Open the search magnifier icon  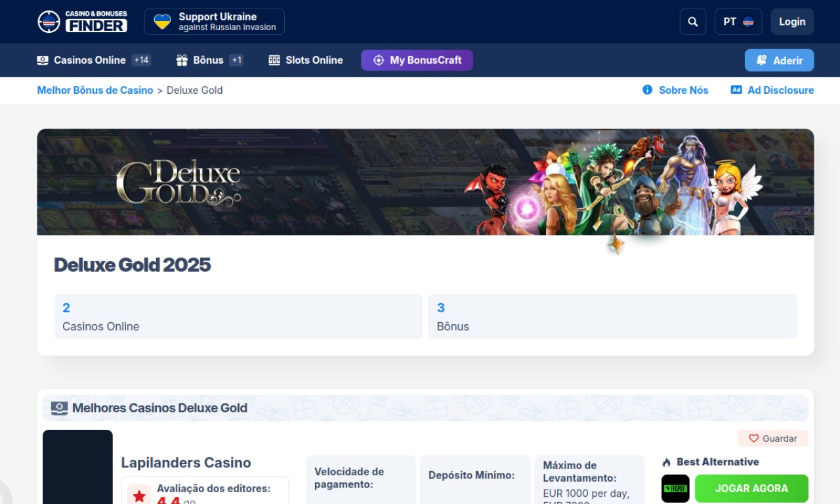(693, 22)
